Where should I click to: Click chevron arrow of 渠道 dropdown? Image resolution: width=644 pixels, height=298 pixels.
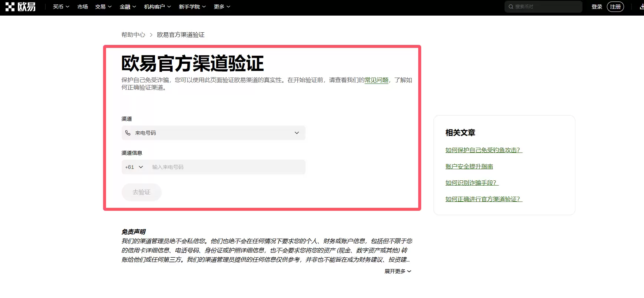pos(297,133)
